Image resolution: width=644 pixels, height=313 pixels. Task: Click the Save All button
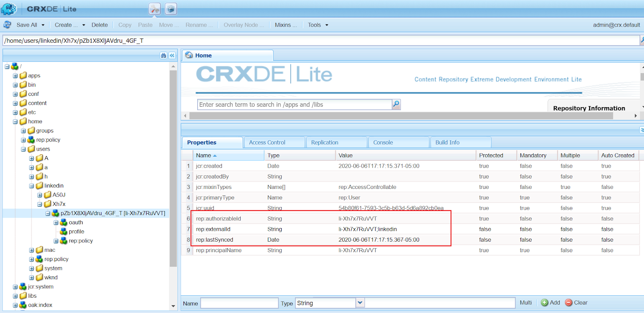point(27,25)
